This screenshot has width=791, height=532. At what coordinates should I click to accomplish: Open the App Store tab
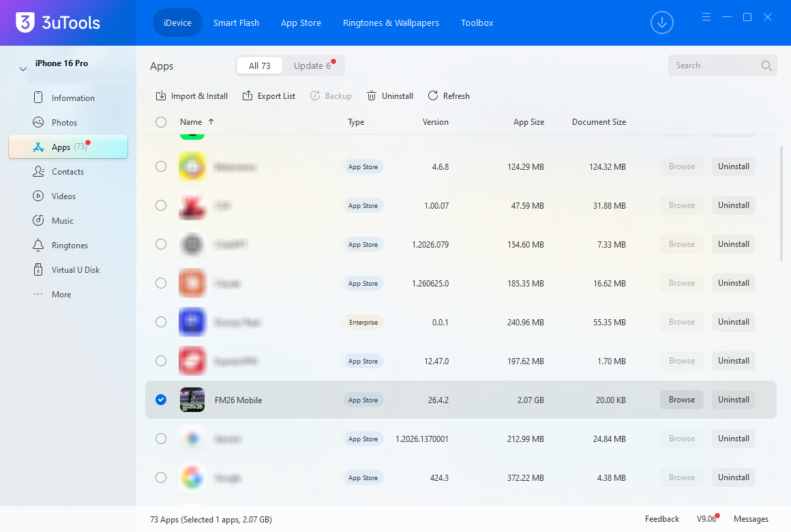pyautogui.click(x=301, y=23)
